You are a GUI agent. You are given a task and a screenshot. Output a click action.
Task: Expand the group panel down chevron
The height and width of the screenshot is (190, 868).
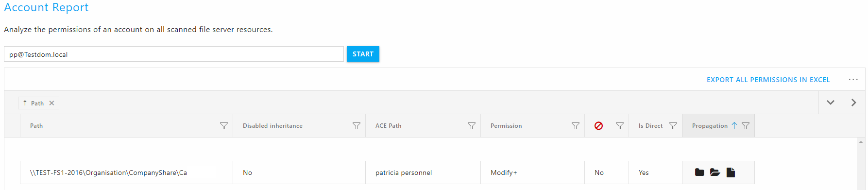[x=831, y=103]
